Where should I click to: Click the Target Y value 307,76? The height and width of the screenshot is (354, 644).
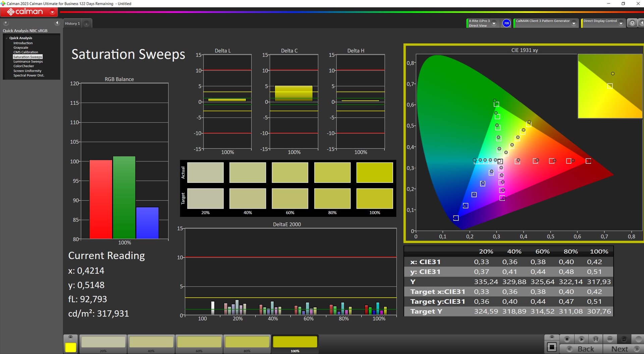(599, 311)
